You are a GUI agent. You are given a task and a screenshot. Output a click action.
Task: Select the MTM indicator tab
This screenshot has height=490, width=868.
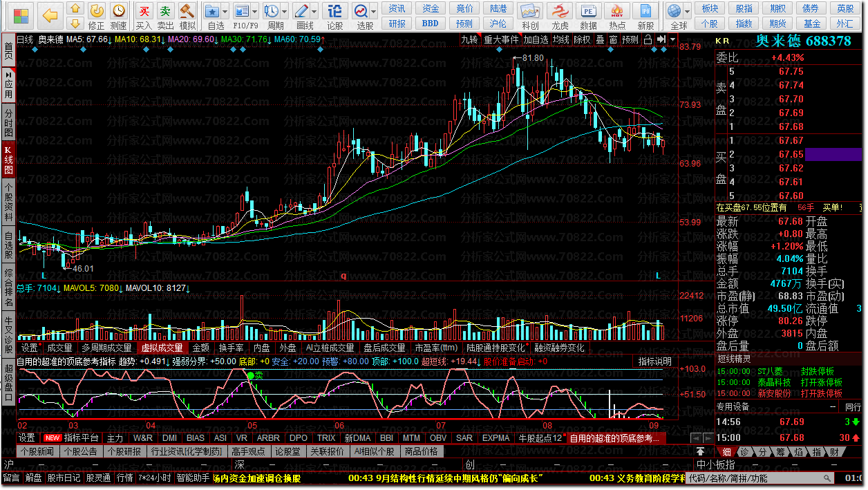[x=411, y=437]
